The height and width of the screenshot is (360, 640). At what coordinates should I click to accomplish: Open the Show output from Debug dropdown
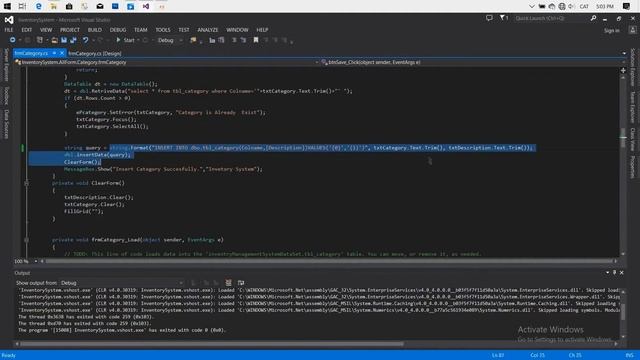(x=122, y=283)
